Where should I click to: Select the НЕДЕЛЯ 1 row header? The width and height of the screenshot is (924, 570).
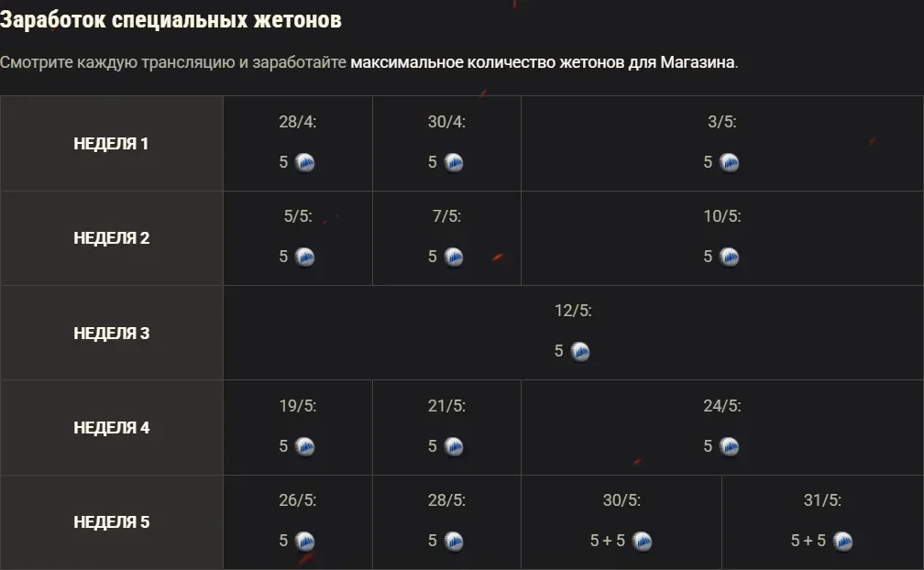[x=111, y=144]
